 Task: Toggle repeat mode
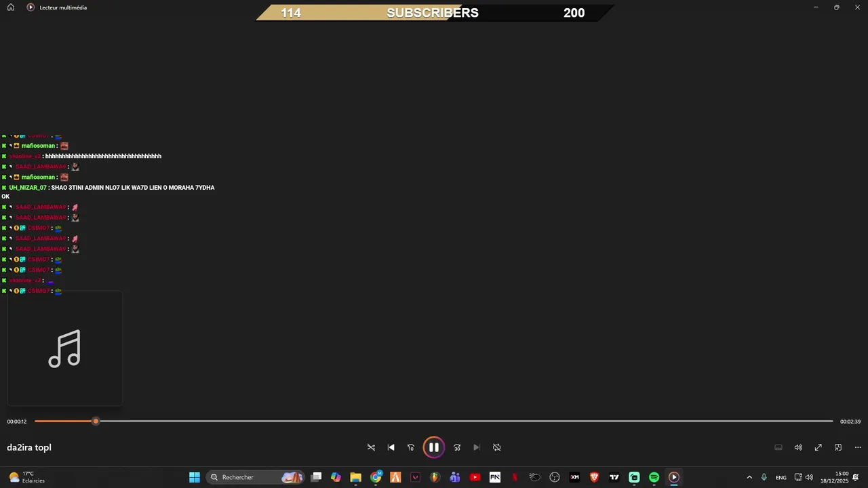pyautogui.click(x=496, y=447)
